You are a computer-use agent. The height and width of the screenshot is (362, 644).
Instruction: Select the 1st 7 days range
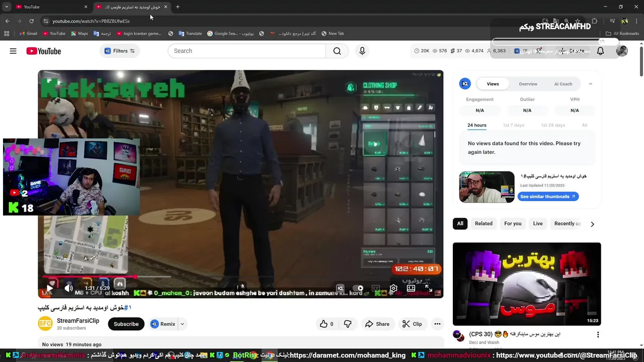pos(513,125)
